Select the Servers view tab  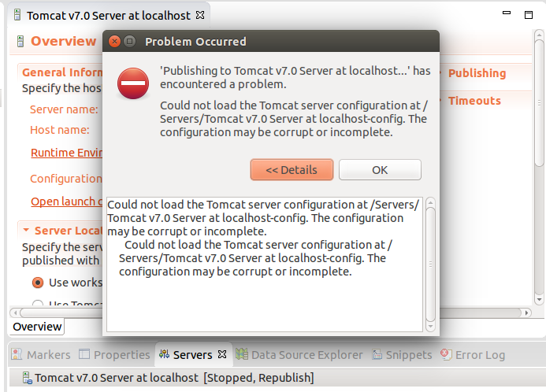[192, 355]
